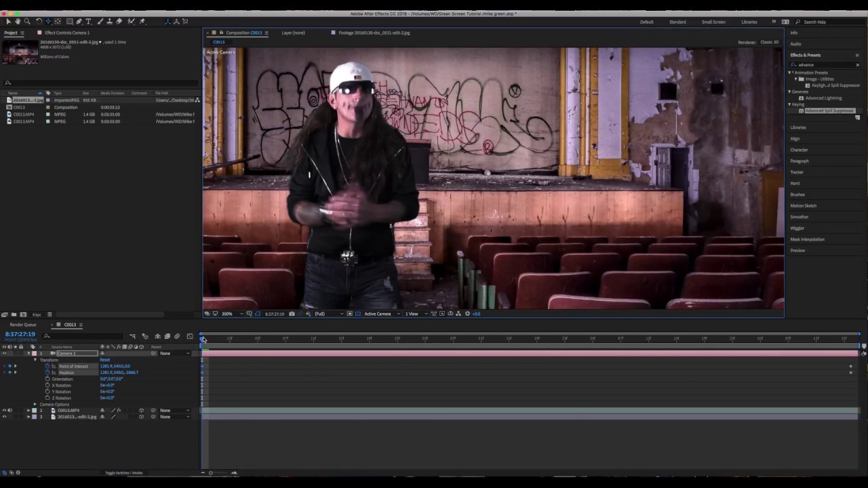Select the Unified Camera tool

[x=48, y=22]
